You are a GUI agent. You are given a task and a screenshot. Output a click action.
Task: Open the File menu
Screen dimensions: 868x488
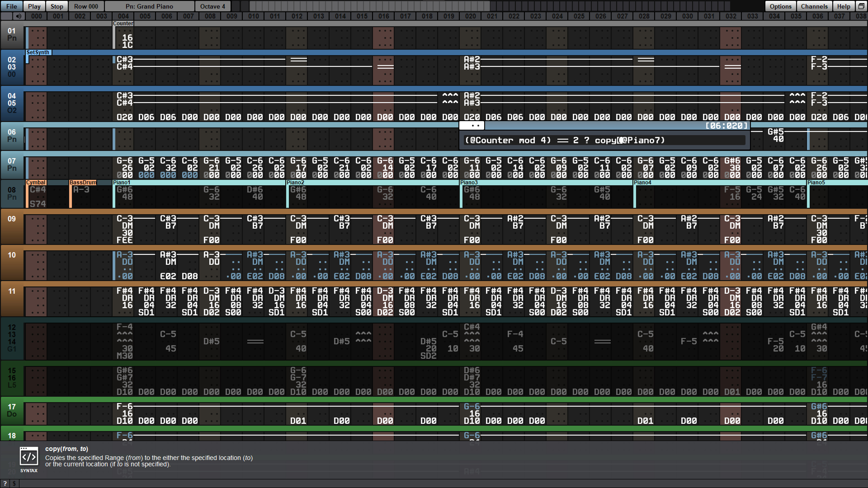[x=11, y=6]
